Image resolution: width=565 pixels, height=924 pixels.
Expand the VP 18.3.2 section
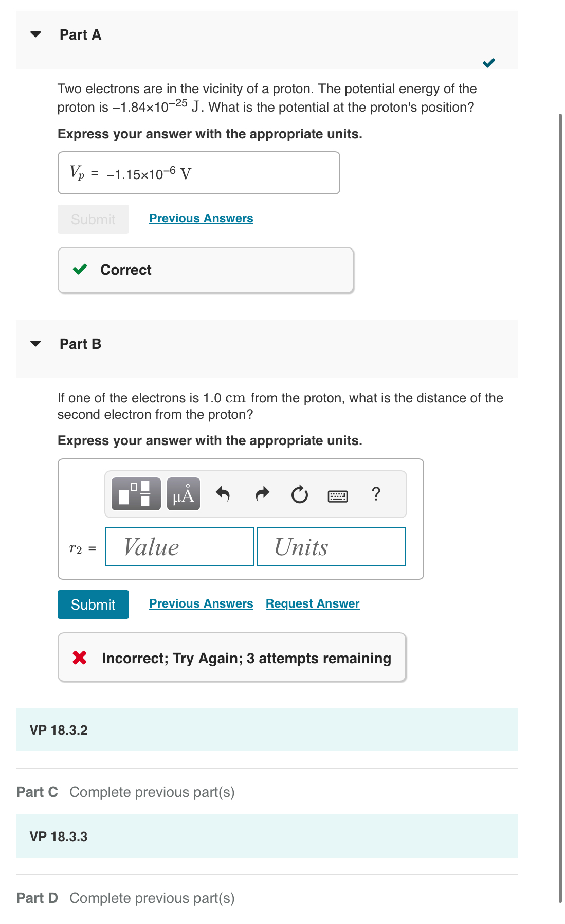(58, 730)
